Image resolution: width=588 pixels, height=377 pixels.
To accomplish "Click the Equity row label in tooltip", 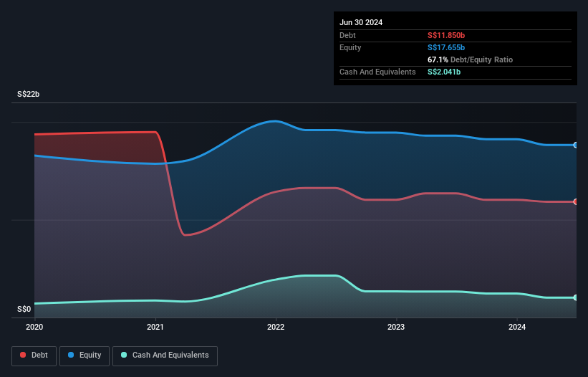I will pos(350,47).
